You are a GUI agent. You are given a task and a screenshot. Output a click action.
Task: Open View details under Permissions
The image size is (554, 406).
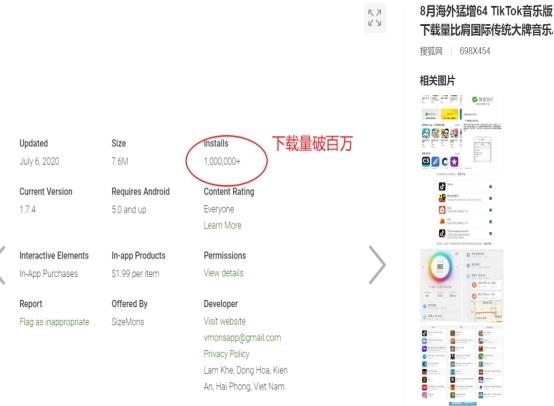point(223,273)
